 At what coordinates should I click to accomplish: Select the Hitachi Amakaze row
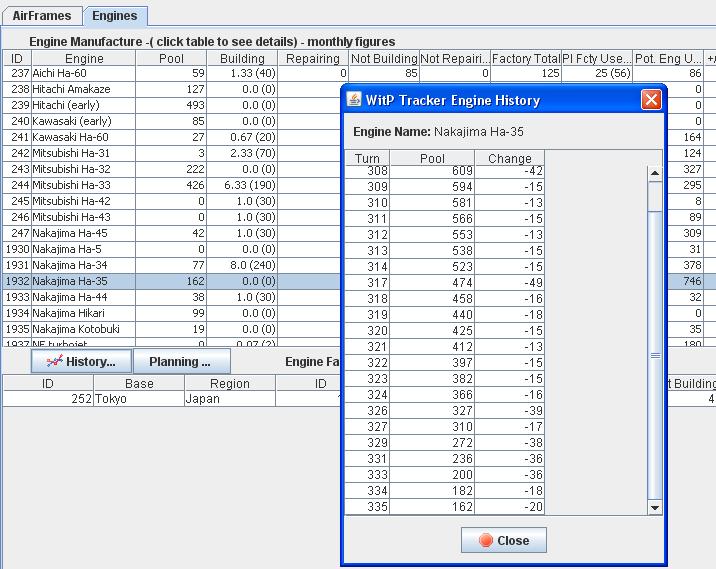[172, 89]
